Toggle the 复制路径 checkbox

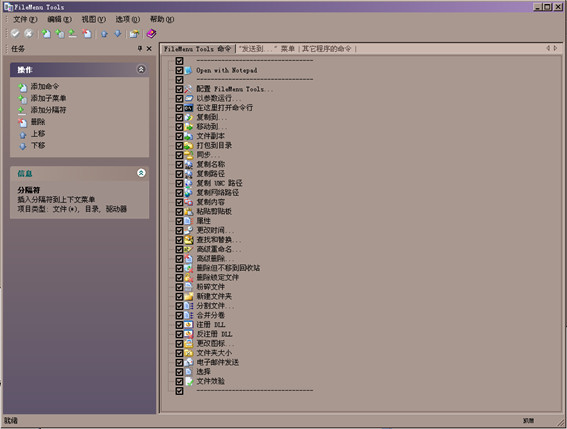[x=179, y=174]
